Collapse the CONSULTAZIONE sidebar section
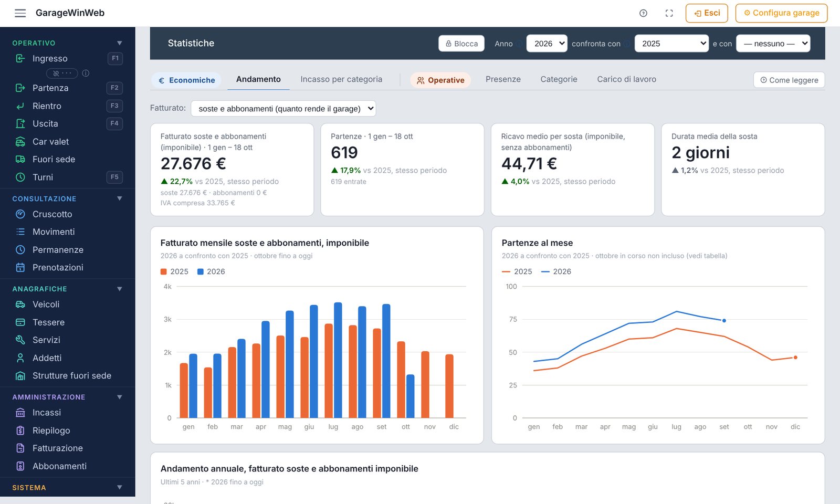The image size is (840, 504). coord(120,198)
